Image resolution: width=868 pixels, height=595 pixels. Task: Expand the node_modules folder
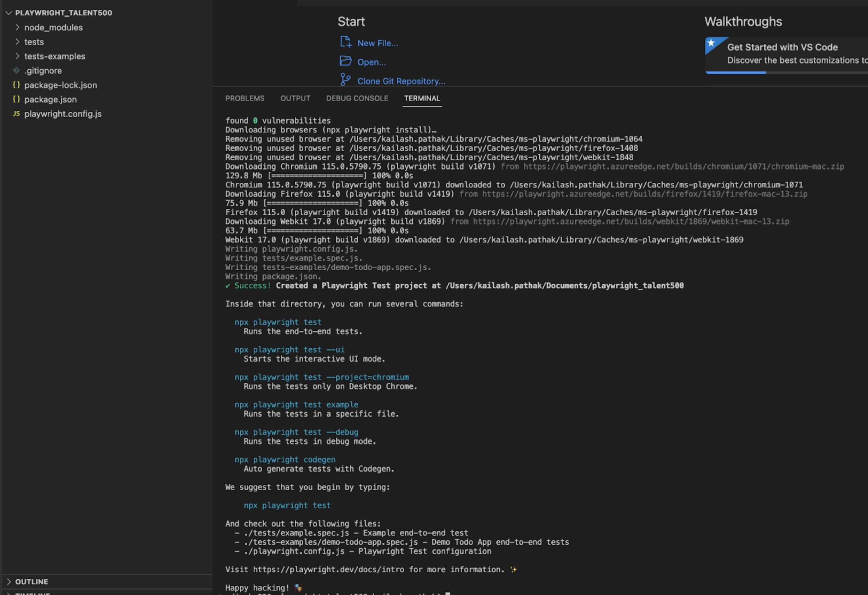click(17, 27)
